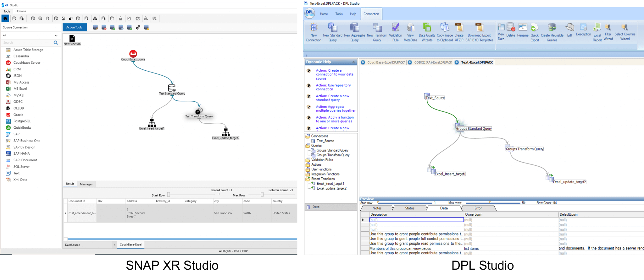The width and height of the screenshot is (644, 280).
Task: Select Excel_insert_target1 in DPL tree
Action: pyautogui.click(x=330, y=184)
